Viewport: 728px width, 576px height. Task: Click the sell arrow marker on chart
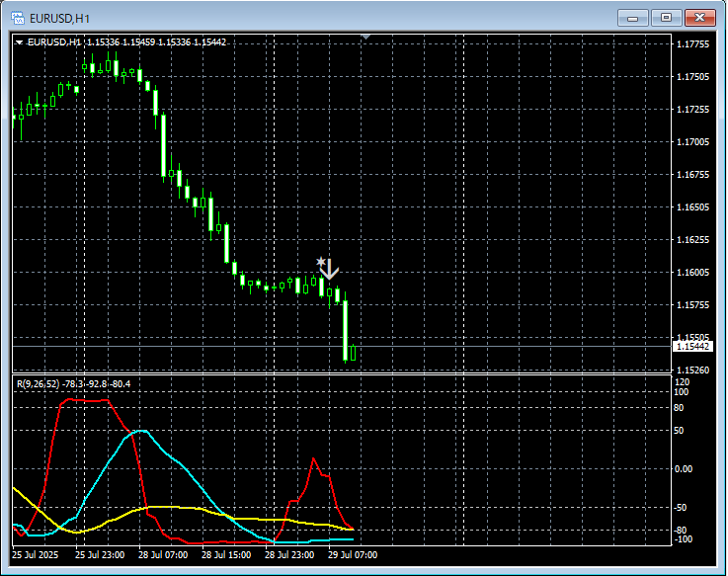[329, 269]
